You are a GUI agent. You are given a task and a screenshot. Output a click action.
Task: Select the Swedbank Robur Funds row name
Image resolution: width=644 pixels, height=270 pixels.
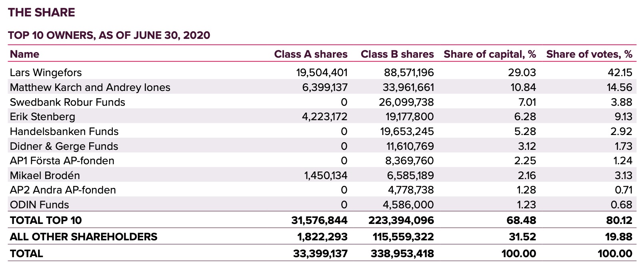tap(67, 102)
